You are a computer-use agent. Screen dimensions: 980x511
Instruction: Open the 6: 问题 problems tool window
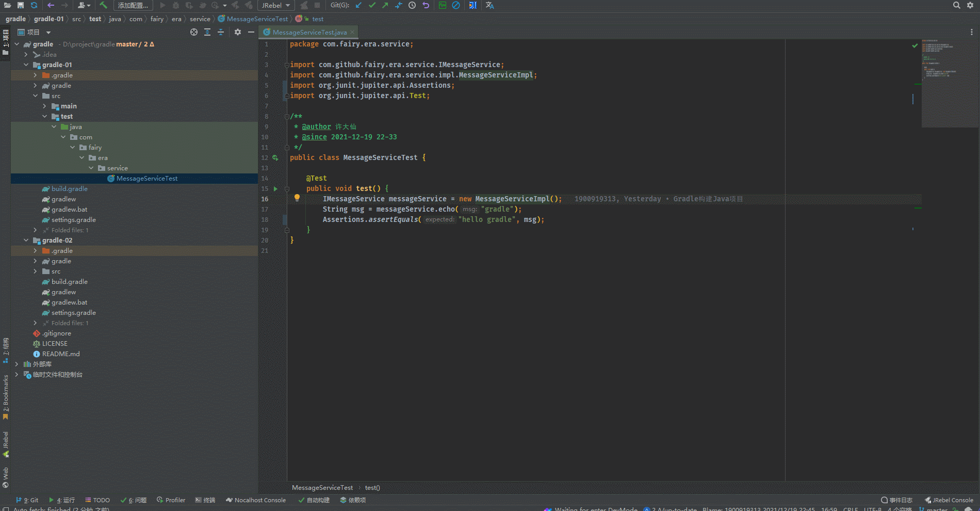tap(134, 500)
